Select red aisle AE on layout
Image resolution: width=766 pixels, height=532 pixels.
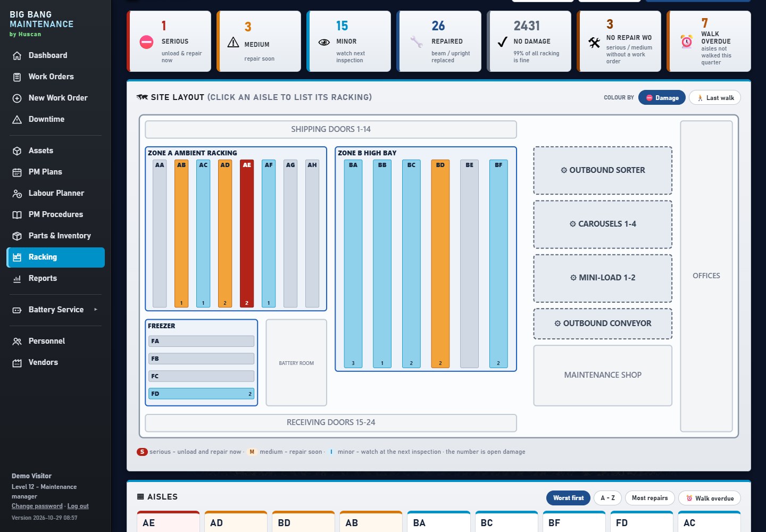pos(247,234)
